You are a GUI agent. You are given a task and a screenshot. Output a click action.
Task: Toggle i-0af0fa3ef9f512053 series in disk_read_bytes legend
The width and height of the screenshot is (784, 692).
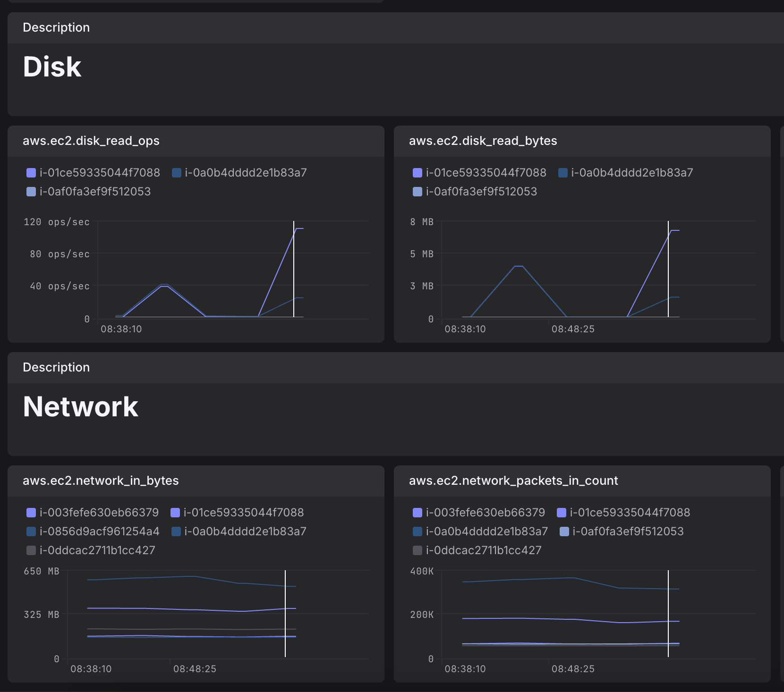481,192
